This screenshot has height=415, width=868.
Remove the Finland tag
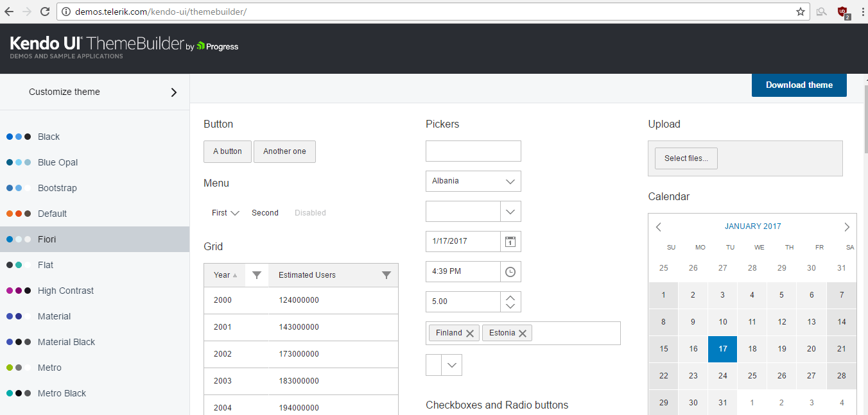point(470,333)
